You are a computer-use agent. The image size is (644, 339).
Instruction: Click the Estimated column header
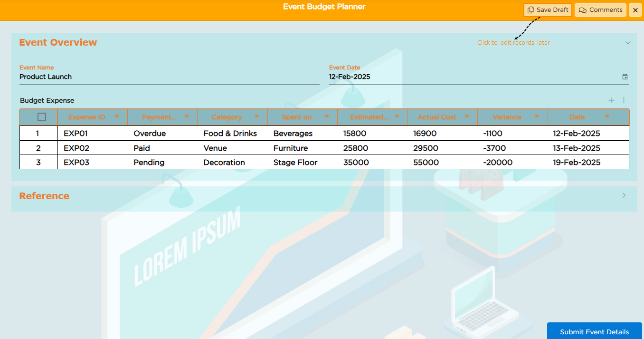(369, 117)
